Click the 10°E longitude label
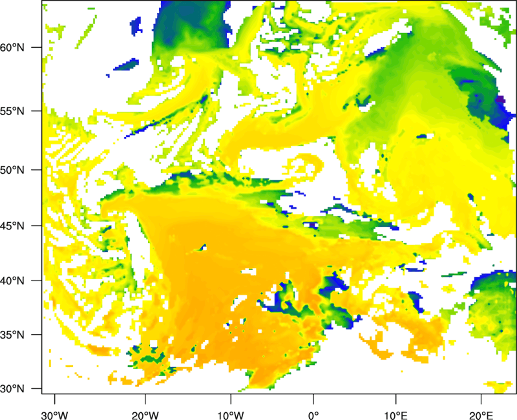 pos(396,415)
